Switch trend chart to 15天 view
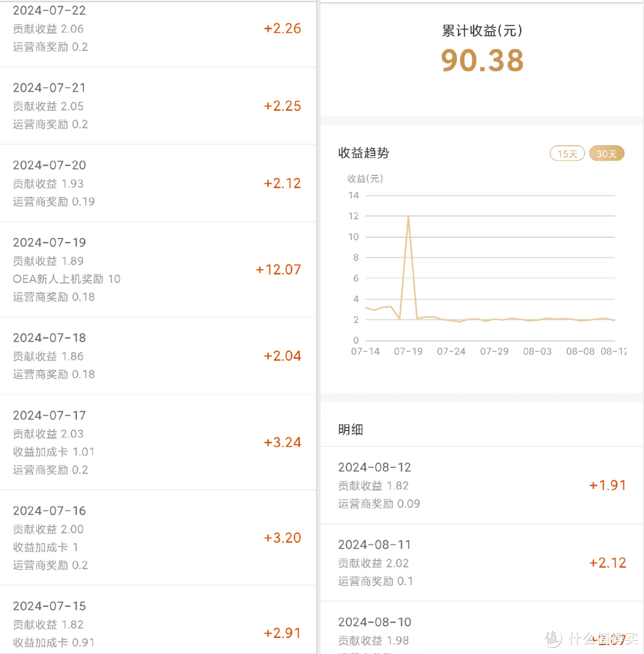The width and height of the screenshot is (644, 654). click(567, 154)
